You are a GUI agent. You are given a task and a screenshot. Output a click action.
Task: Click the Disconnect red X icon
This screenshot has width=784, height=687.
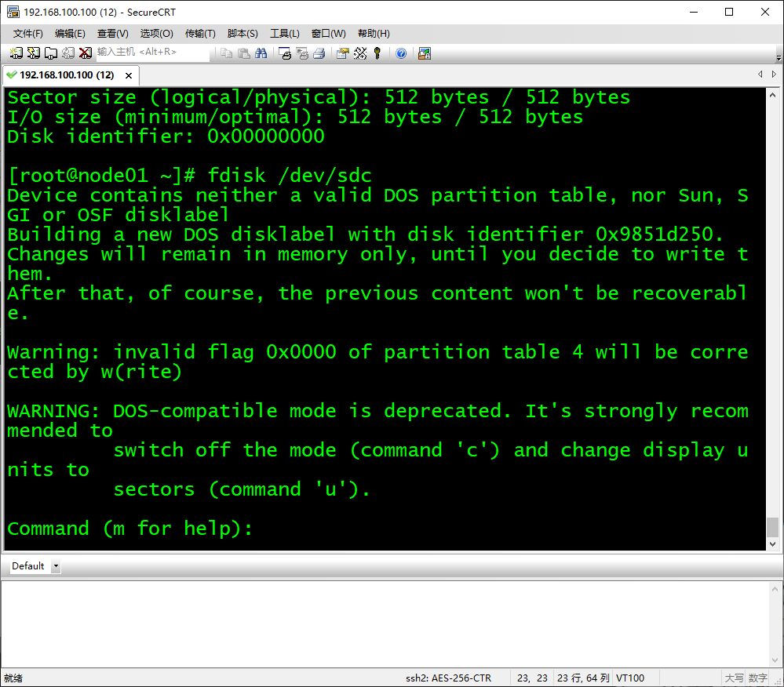pyautogui.click(x=86, y=53)
